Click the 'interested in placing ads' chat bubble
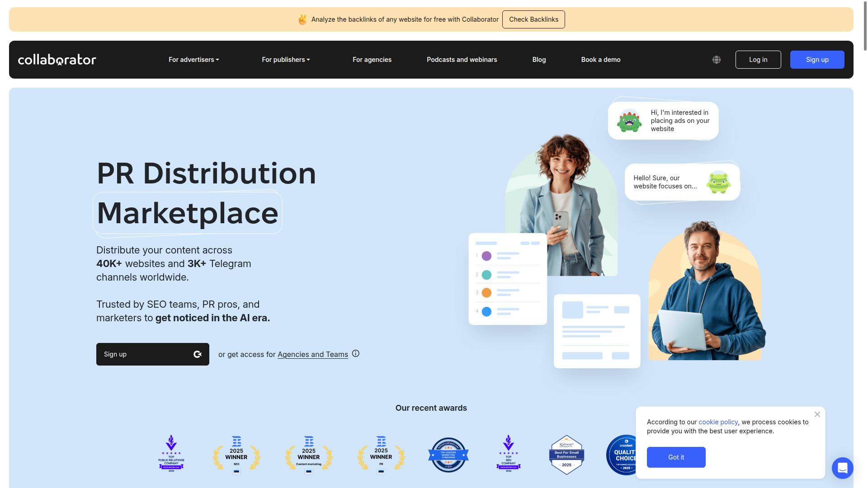The image size is (868, 488). pos(663,121)
